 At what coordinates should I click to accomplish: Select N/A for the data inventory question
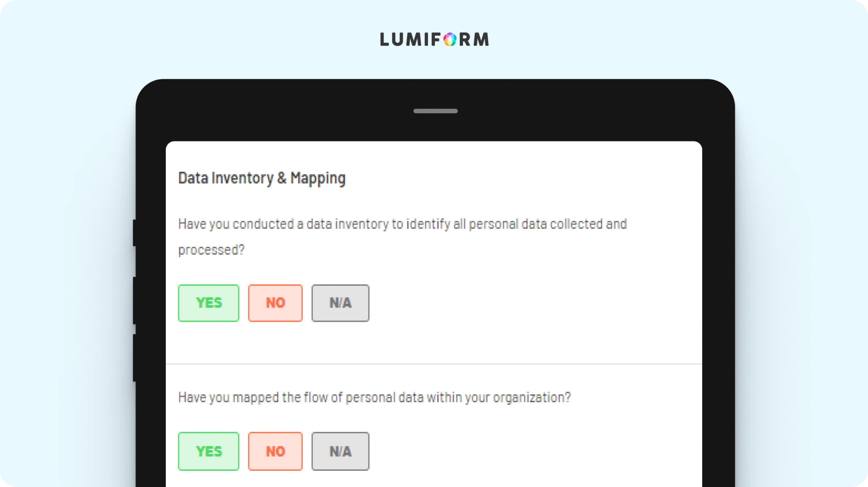pyautogui.click(x=340, y=303)
